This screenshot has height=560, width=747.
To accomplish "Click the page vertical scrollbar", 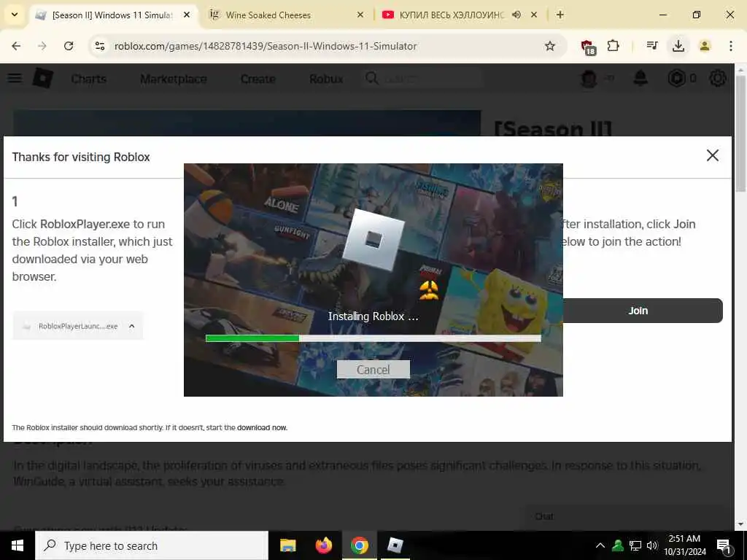I will [x=740, y=133].
